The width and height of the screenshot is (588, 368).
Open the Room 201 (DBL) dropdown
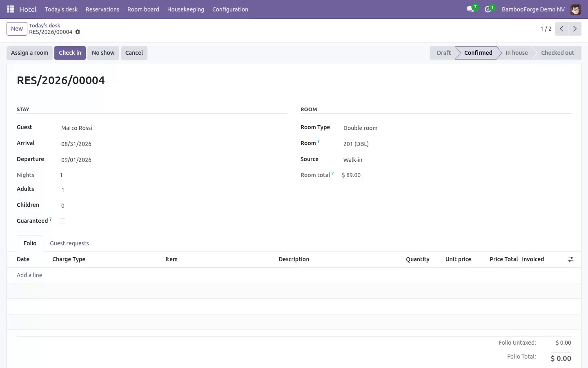pyautogui.click(x=457, y=144)
